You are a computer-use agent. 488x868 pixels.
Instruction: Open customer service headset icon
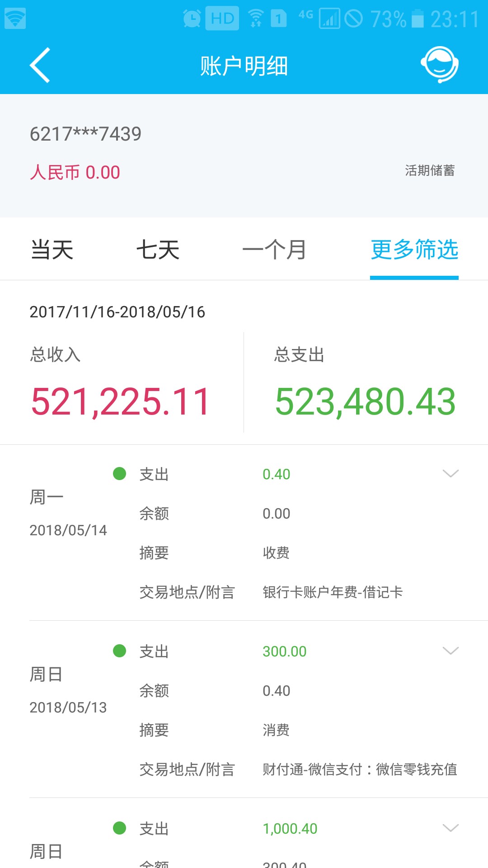(x=440, y=64)
